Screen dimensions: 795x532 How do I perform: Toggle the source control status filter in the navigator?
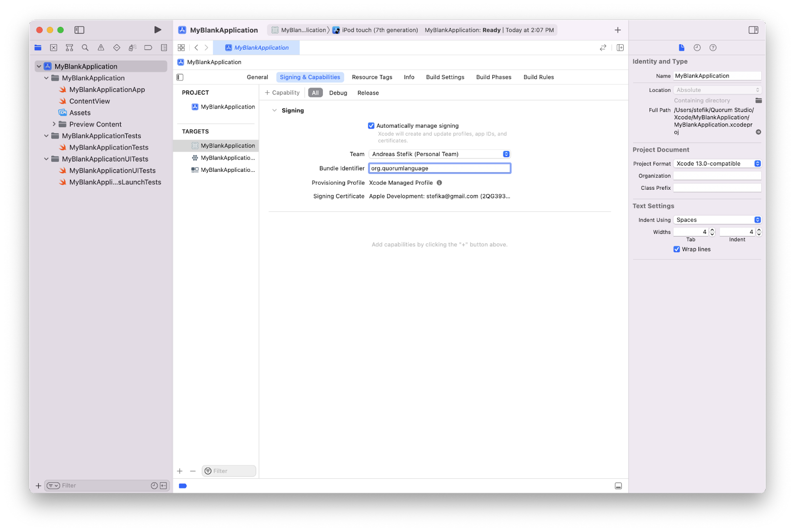(163, 486)
